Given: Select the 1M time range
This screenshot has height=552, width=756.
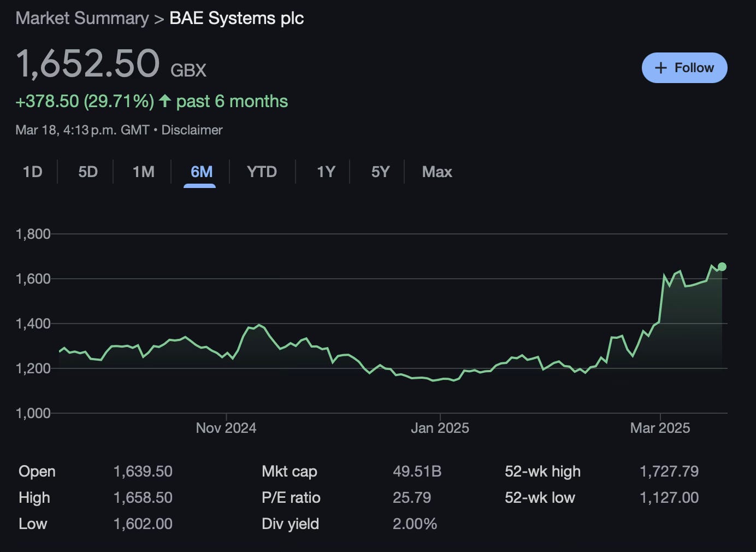Looking at the screenshot, I should click(x=144, y=172).
